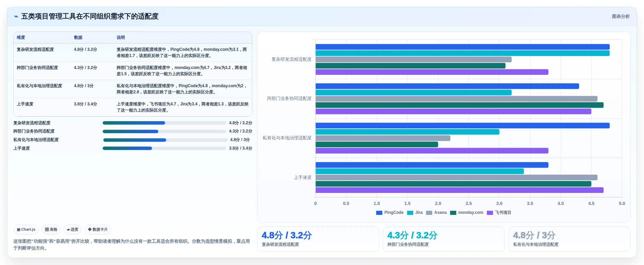Click the cyan Jira bar in 复杂研发流程适配度 group
This screenshot has width=644, height=265.
pos(462,53)
